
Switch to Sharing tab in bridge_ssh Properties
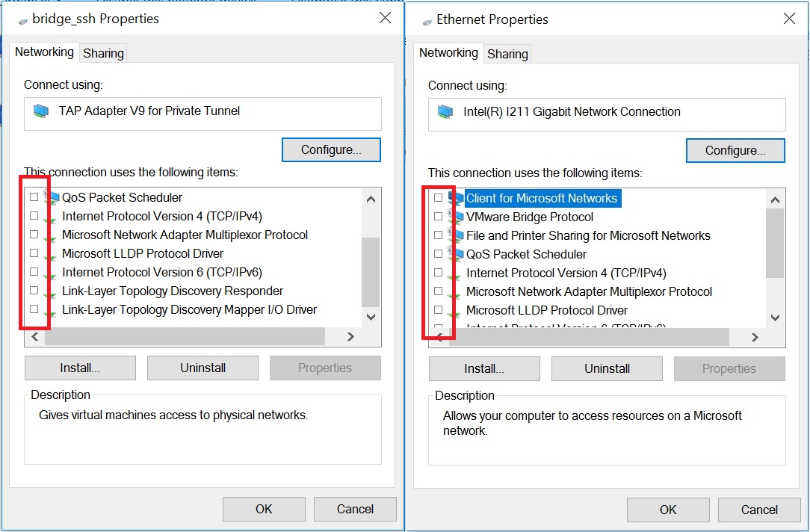pos(103,53)
